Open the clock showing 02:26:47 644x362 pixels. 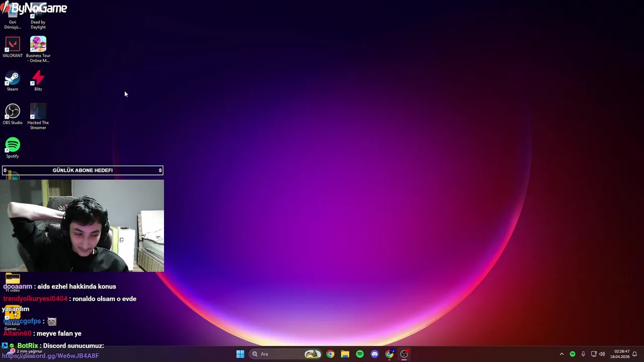620,354
